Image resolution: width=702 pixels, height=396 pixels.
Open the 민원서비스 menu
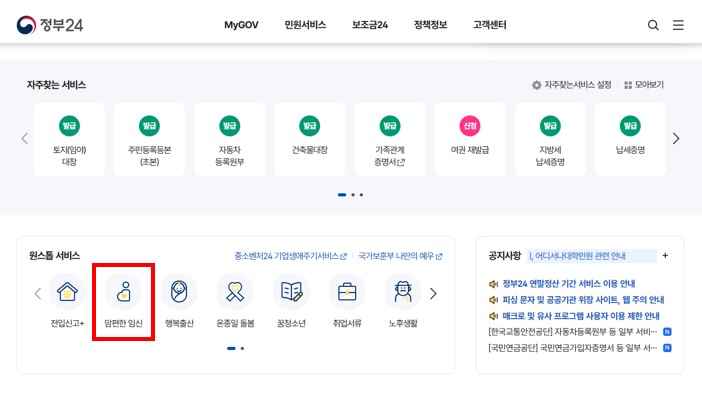pos(305,25)
